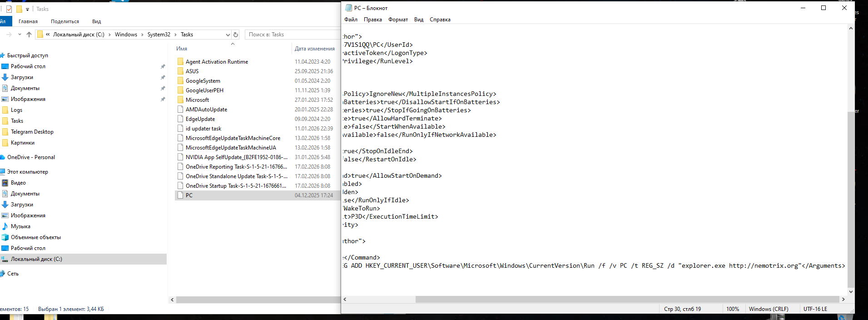Open the Quick Access Toolbar customize dropdown
Screen dimensions: 868x320
(x=27, y=9)
